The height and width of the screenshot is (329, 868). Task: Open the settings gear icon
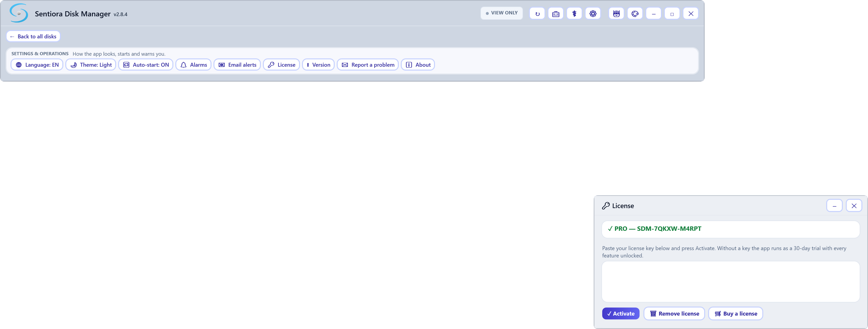(593, 14)
